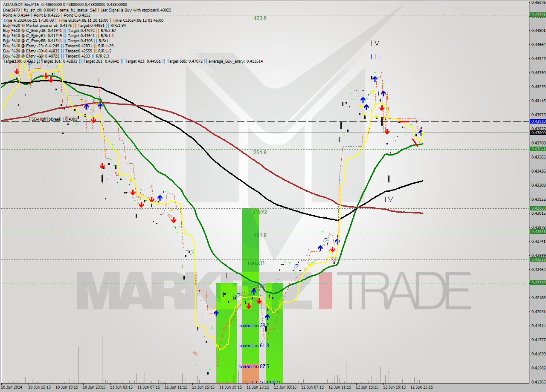Click the green 0.44951 price tag
Image resolution: width=546 pixels, height=392 pixels.
click(x=537, y=14)
